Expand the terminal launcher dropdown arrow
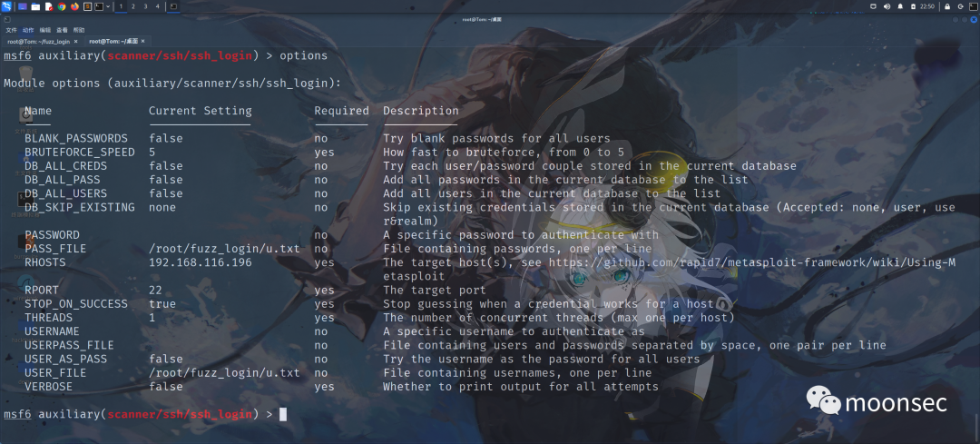The image size is (980, 444). (x=108, y=6)
